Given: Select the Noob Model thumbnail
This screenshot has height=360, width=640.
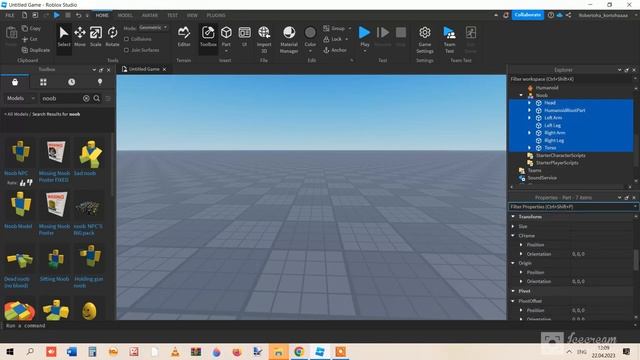Looking at the screenshot, I should 20,204.
